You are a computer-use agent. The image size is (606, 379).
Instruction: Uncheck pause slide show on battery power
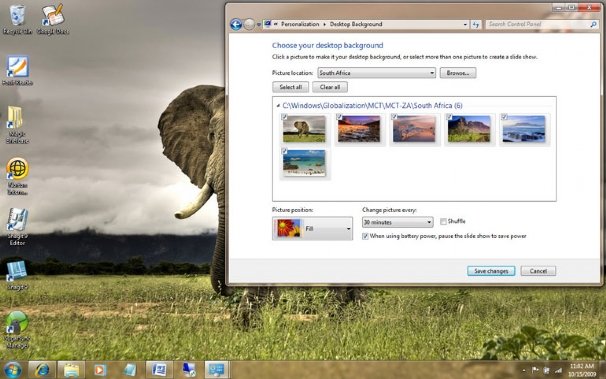365,236
